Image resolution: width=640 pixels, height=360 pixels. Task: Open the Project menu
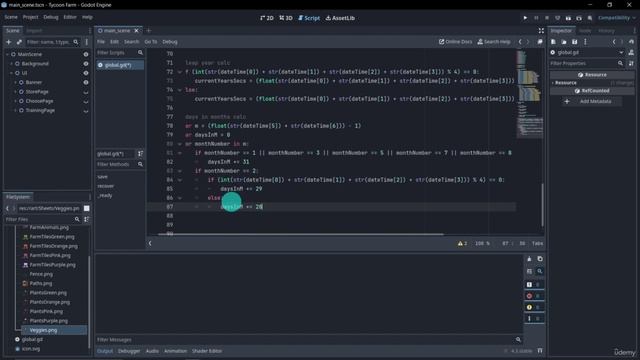tap(31, 17)
